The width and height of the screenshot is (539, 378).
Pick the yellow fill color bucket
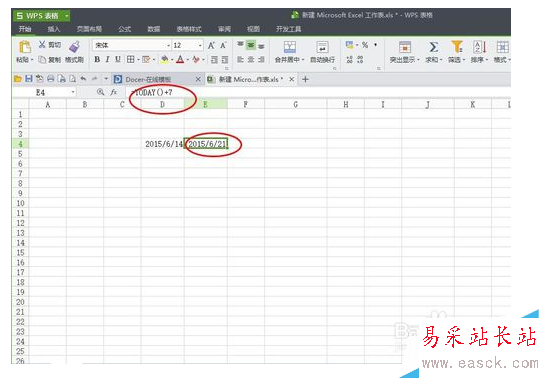[164, 59]
